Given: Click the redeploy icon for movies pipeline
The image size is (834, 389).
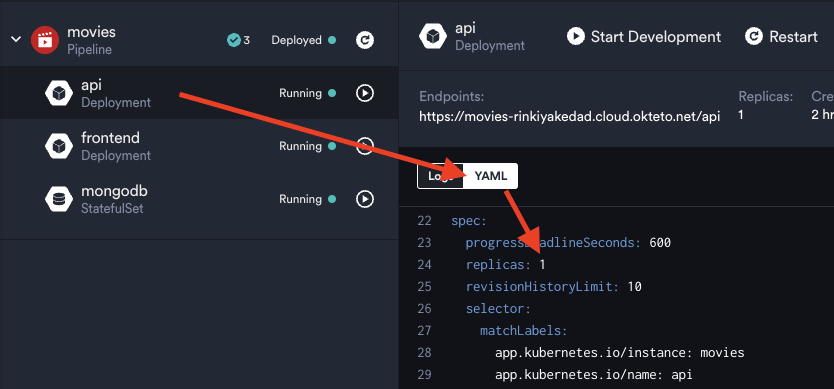Looking at the screenshot, I should (365, 40).
